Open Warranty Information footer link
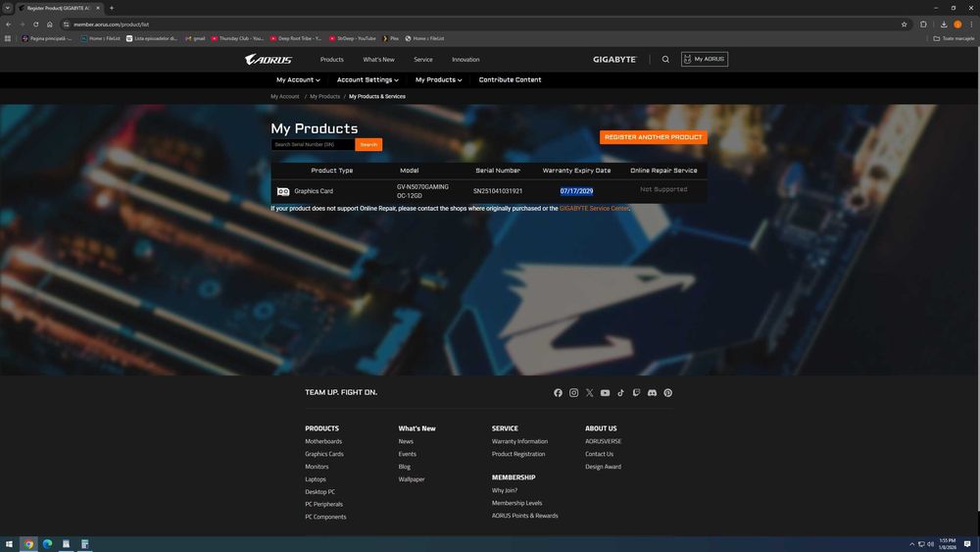This screenshot has width=980, height=552. pyautogui.click(x=519, y=441)
